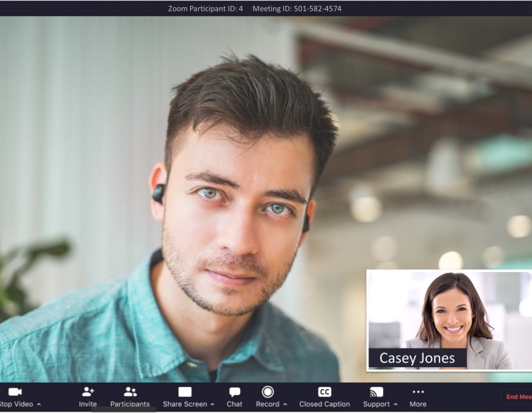
Task: Open the More options ellipsis icon
Action: point(418,392)
